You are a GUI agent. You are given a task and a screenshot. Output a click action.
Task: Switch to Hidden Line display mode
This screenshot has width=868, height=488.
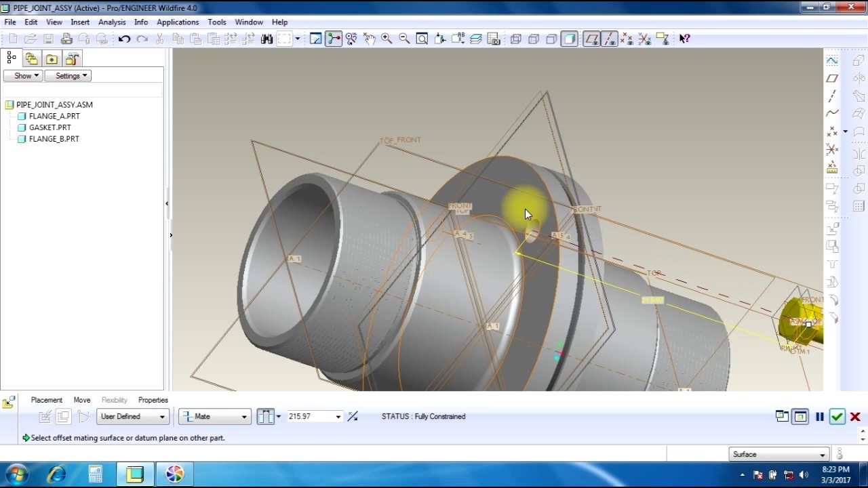tap(534, 39)
